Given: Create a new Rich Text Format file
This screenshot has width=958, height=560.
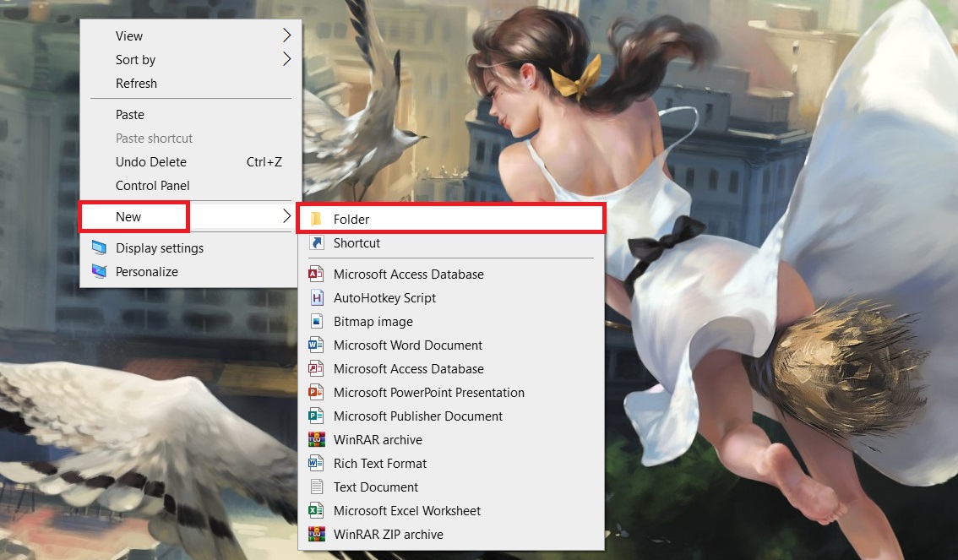Looking at the screenshot, I should pos(380,464).
